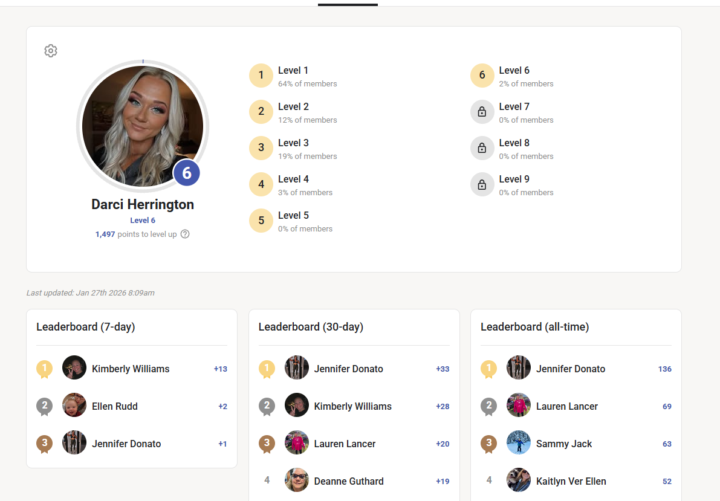
Task: Click the blue level 6 badge on profile photo
Action: click(186, 173)
